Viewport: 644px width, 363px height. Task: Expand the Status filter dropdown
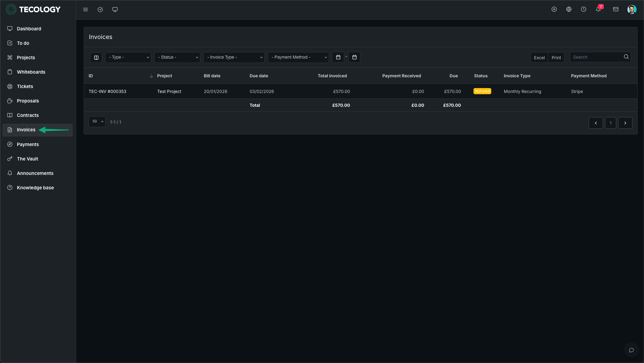pyautogui.click(x=177, y=57)
